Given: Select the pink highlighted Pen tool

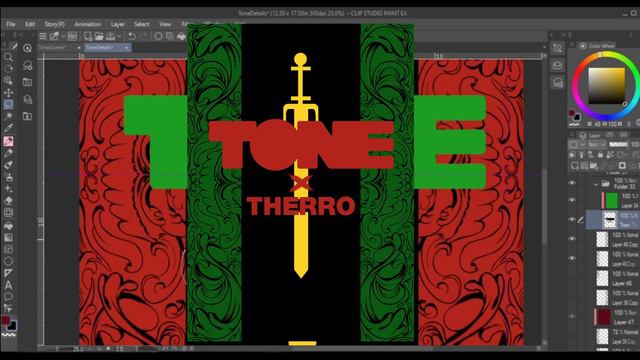Looking at the screenshot, I should (x=8, y=141).
